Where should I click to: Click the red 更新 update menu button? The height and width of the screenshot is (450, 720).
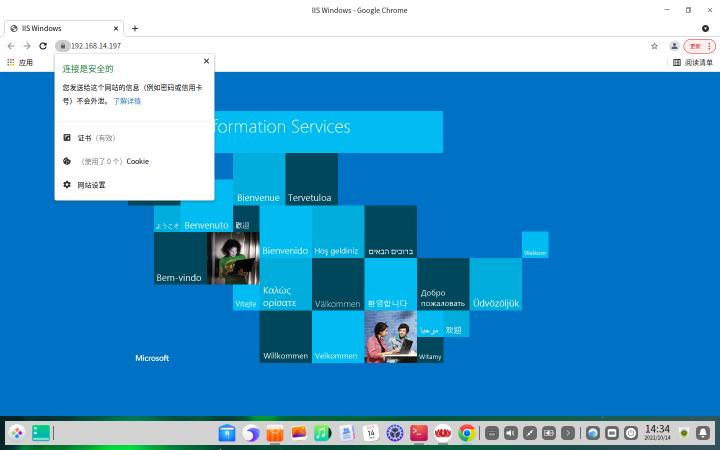coord(699,46)
